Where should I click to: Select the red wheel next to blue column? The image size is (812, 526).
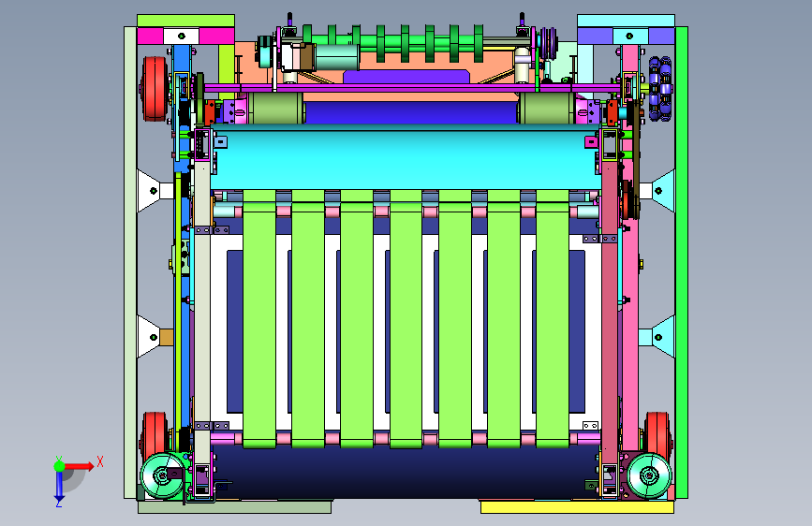(155, 89)
